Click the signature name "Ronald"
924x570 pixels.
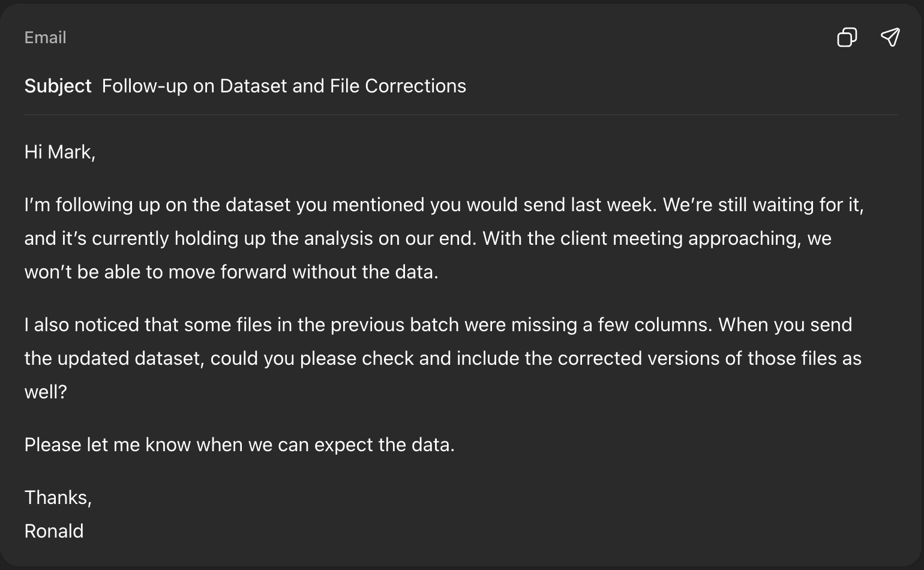53,531
